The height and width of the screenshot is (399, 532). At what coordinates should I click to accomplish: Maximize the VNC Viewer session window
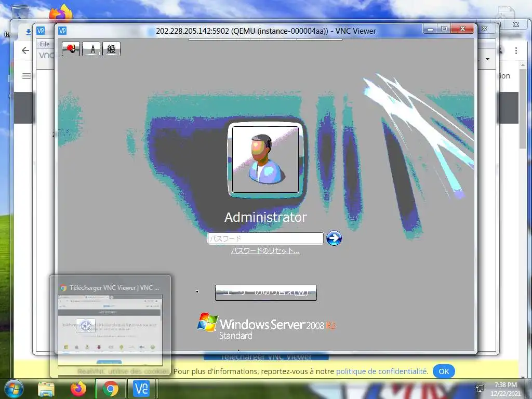pos(444,29)
